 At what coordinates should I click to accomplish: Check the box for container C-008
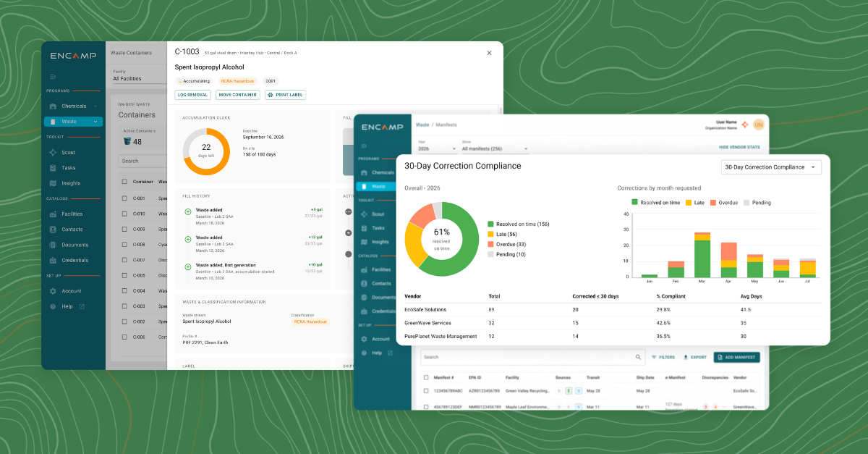tap(124, 244)
